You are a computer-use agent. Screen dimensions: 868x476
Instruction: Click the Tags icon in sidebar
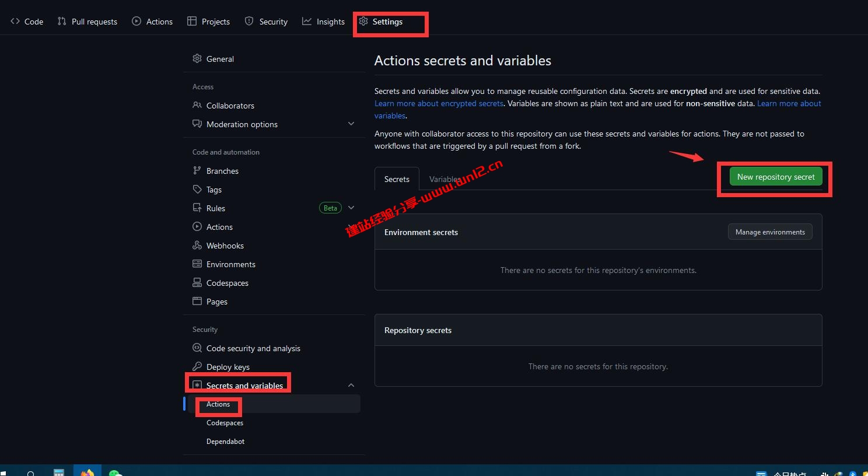(197, 190)
